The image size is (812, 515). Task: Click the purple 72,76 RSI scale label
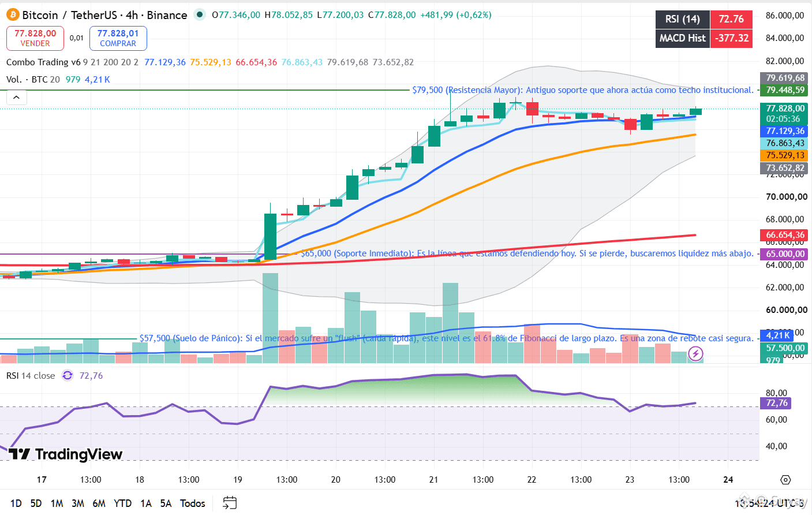pos(776,403)
